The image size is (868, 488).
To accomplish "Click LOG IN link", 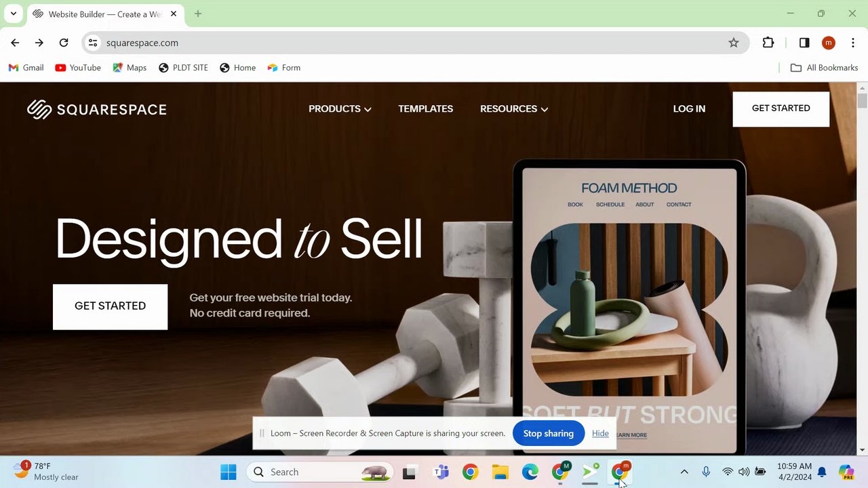I will click(689, 108).
